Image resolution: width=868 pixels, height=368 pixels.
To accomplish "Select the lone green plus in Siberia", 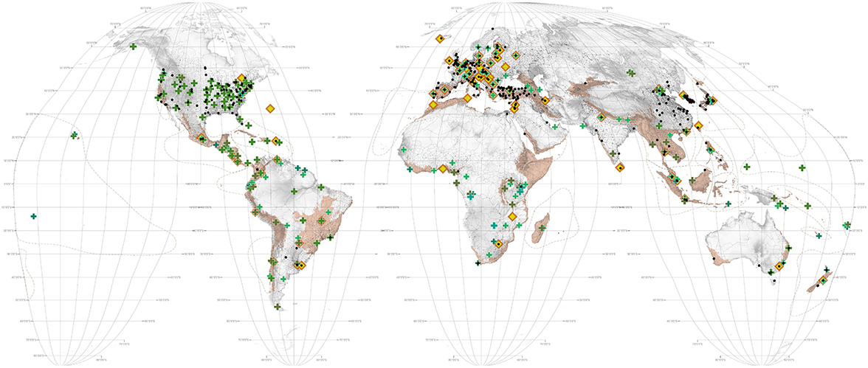I will [x=630, y=72].
